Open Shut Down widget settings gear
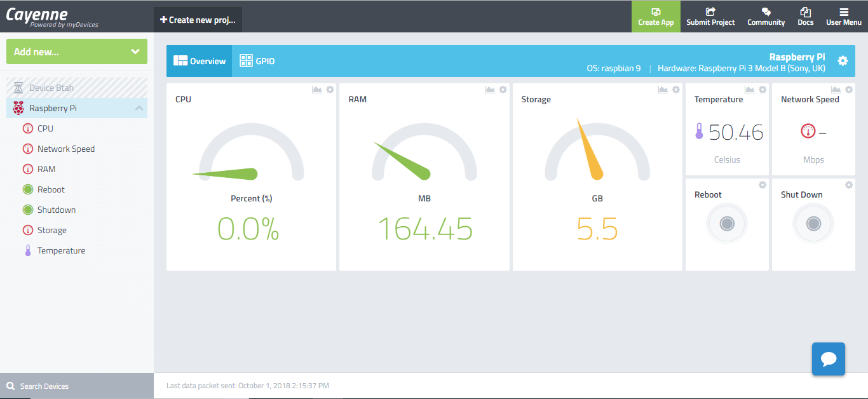This screenshot has height=399, width=868. 849,185
